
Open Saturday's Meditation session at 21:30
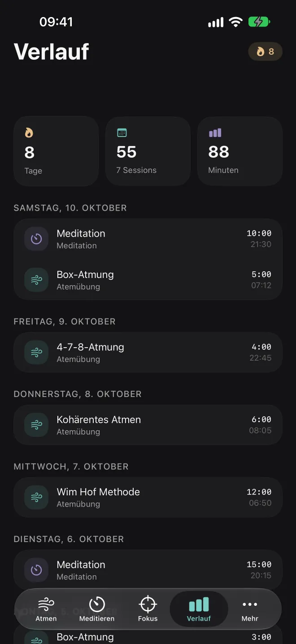pos(148,239)
